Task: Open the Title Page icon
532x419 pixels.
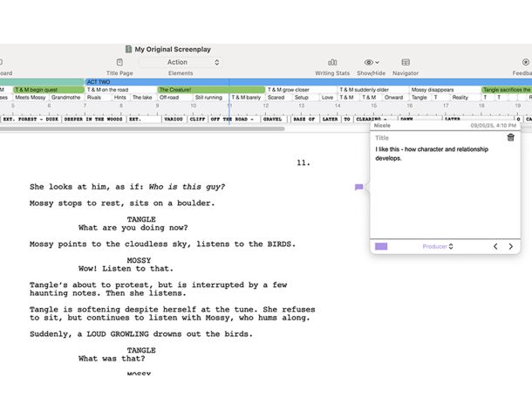Action: point(119,63)
